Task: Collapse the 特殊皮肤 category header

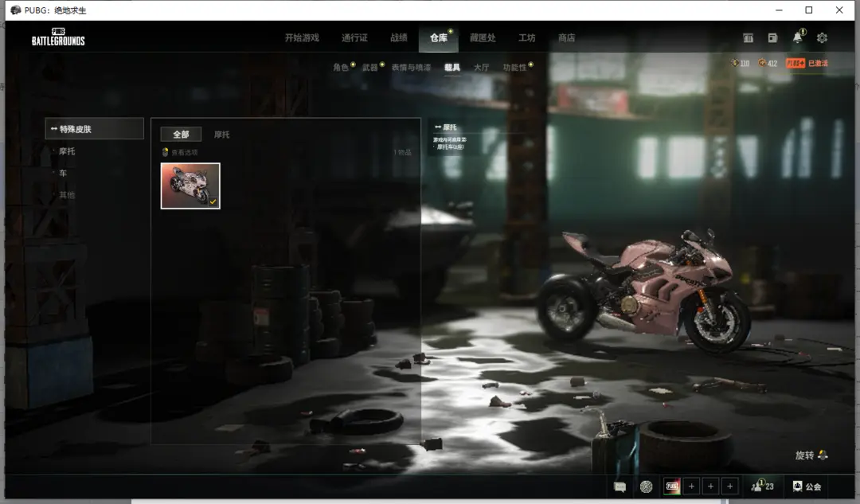Action: (94, 129)
